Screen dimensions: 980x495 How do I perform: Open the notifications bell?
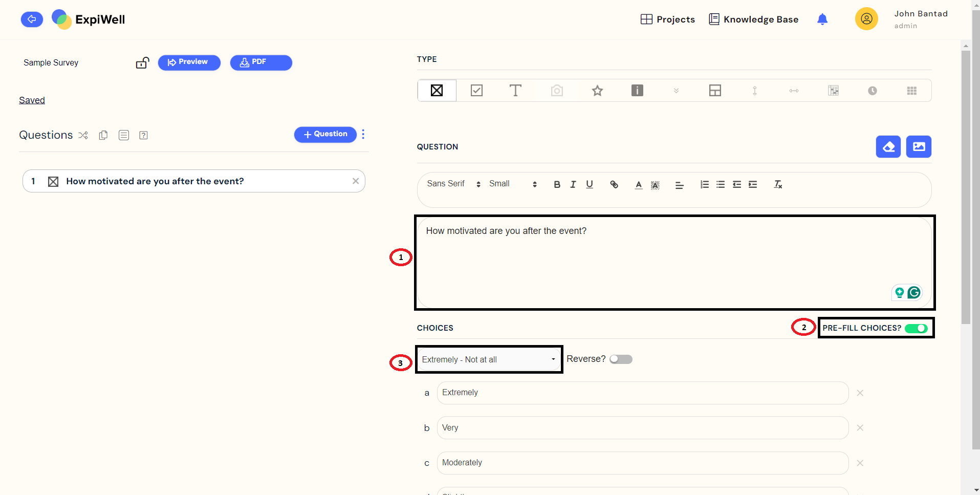coord(822,19)
